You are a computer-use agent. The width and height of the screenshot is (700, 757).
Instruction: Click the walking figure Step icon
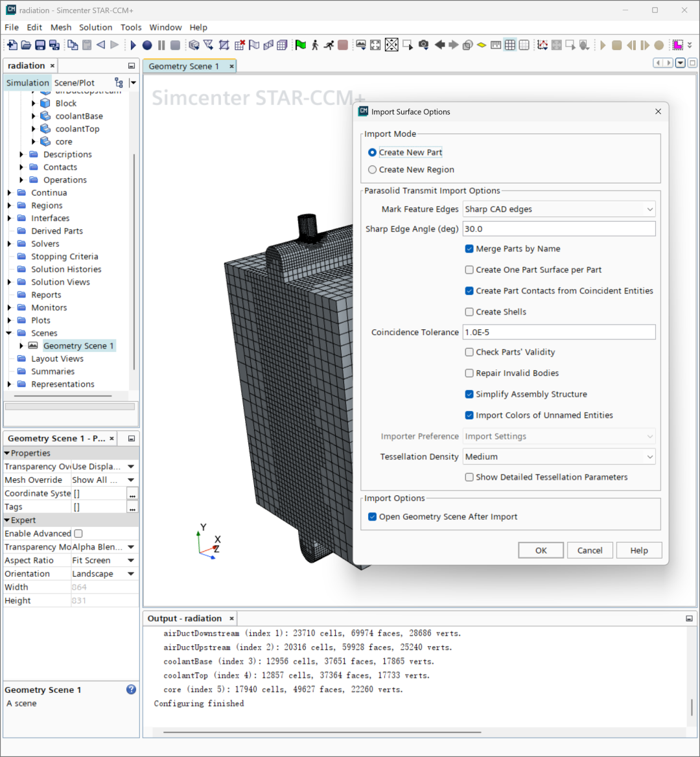click(x=315, y=45)
